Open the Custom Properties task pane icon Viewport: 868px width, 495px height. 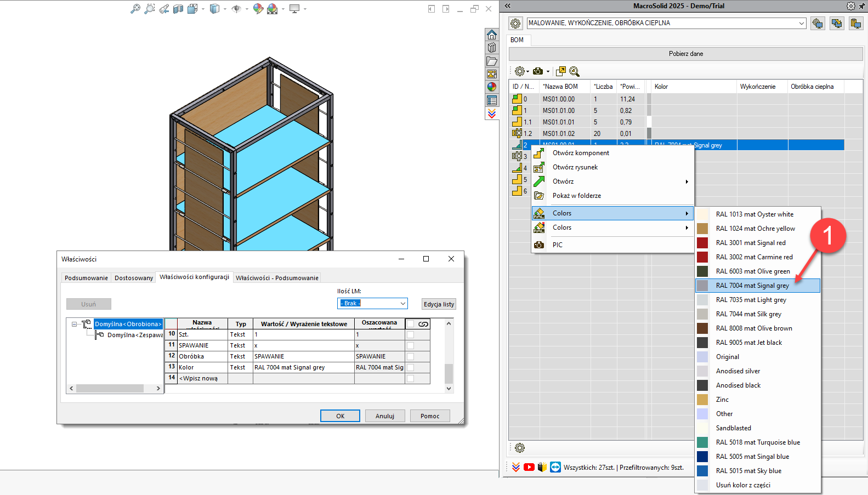[492, 100]
